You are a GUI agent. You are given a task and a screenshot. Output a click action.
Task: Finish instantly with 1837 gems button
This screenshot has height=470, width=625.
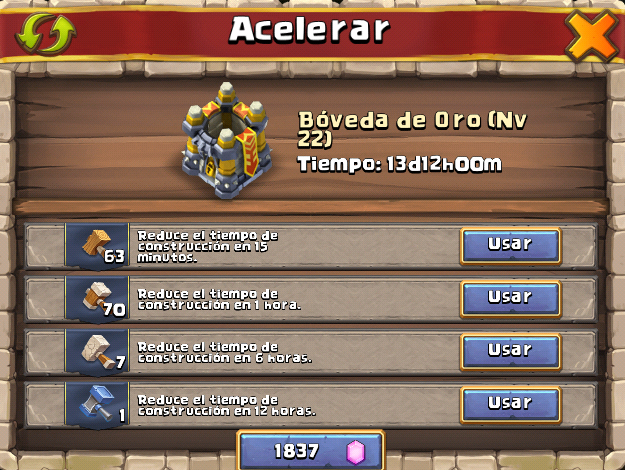click(311, 450)
